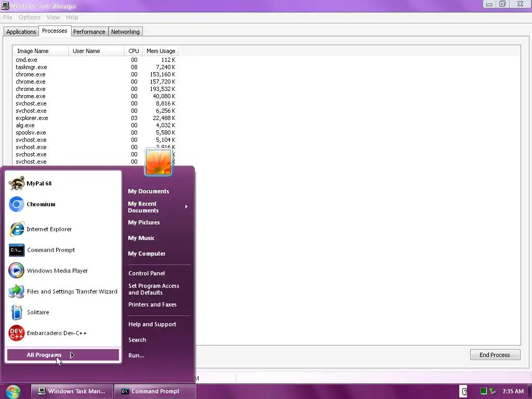532x399 pixels.
Task: Select chrome.exe using 153,160 K
Action: pyautogui.click(x=96, y=75)
